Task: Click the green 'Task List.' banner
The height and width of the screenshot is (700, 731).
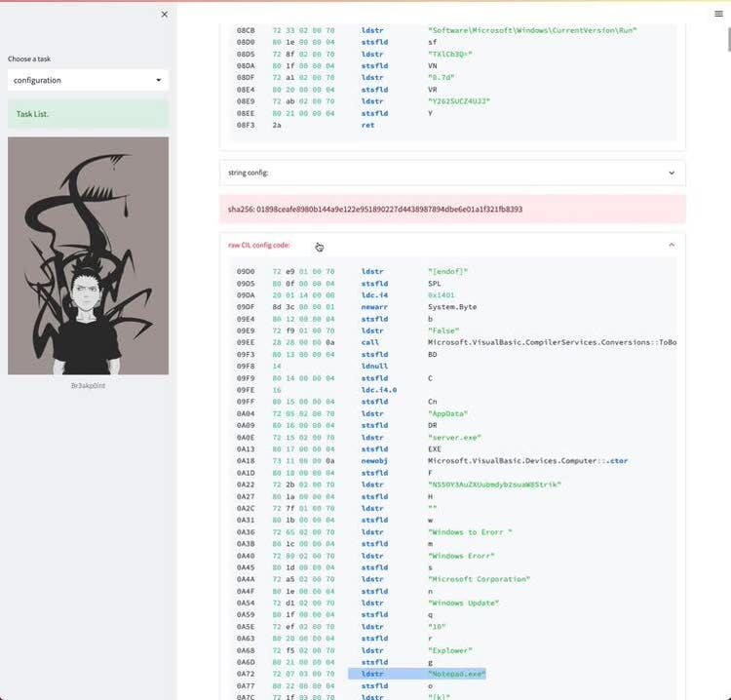Action: (x=88, y=114)
